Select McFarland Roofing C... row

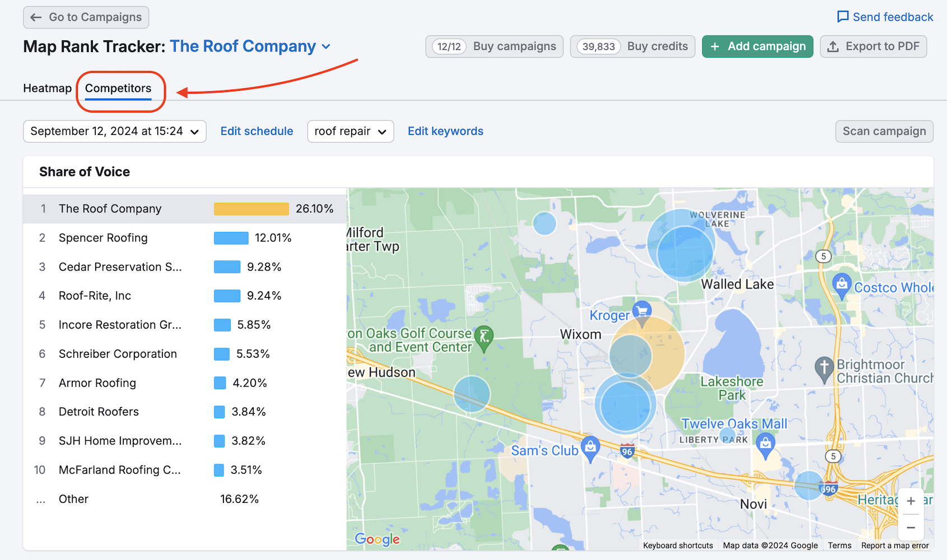pyautogui.click(x=185, y=470)
